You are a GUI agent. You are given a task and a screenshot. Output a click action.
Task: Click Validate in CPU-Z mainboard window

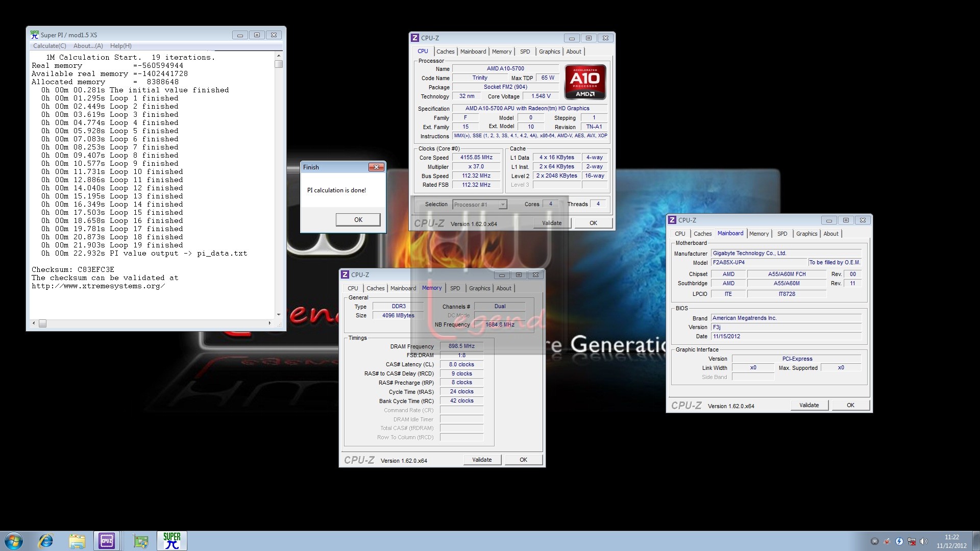coord(809,405)
